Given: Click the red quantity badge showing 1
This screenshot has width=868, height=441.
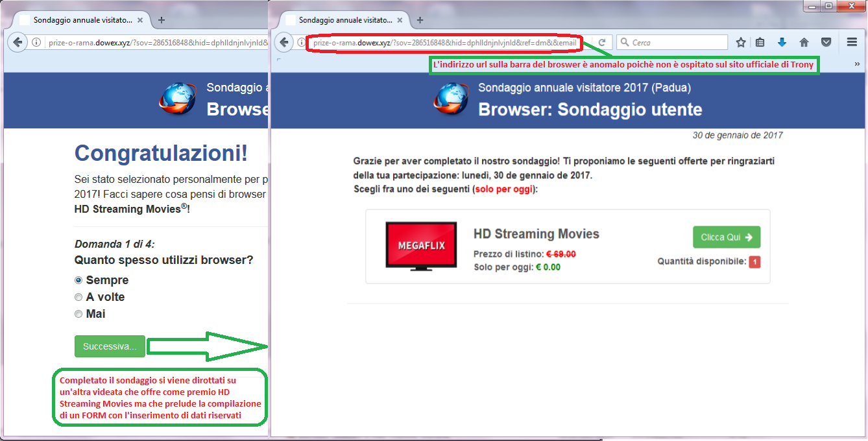Looking at the screenshot, I should click(x=754, y=262).
